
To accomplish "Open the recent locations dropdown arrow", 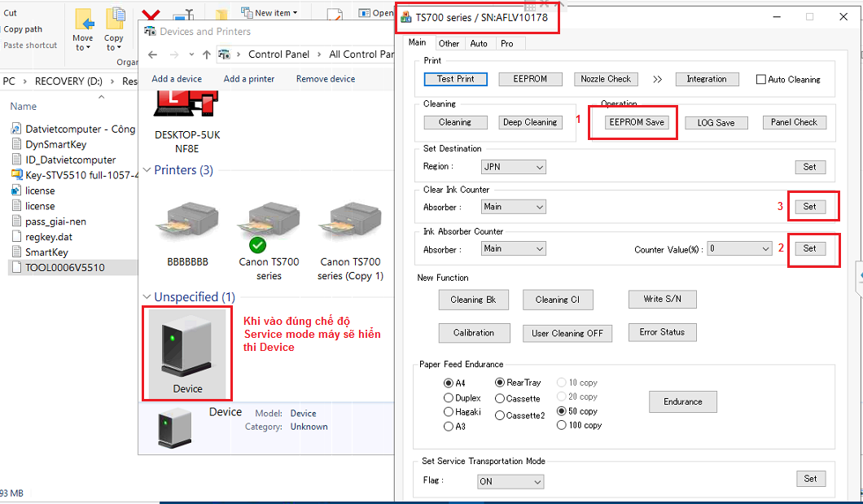I will tap(191, 55).
